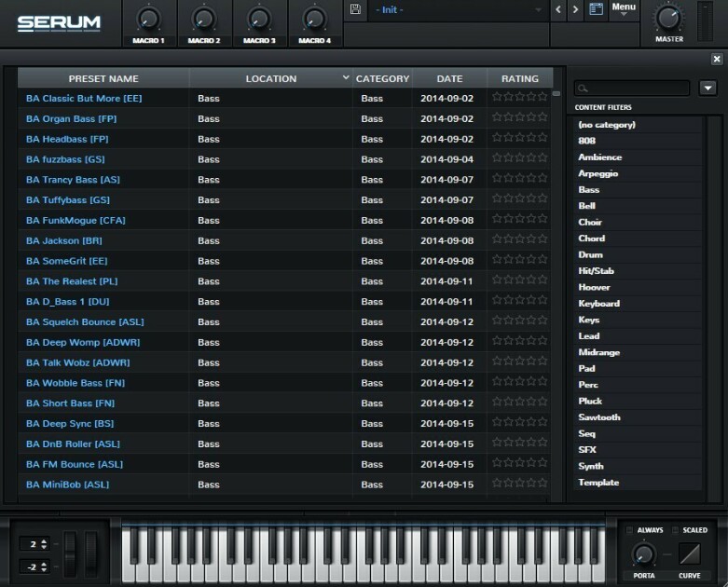Filter by the Hoover category
Viewport: 728px width, 587px height.
point(637,287)
